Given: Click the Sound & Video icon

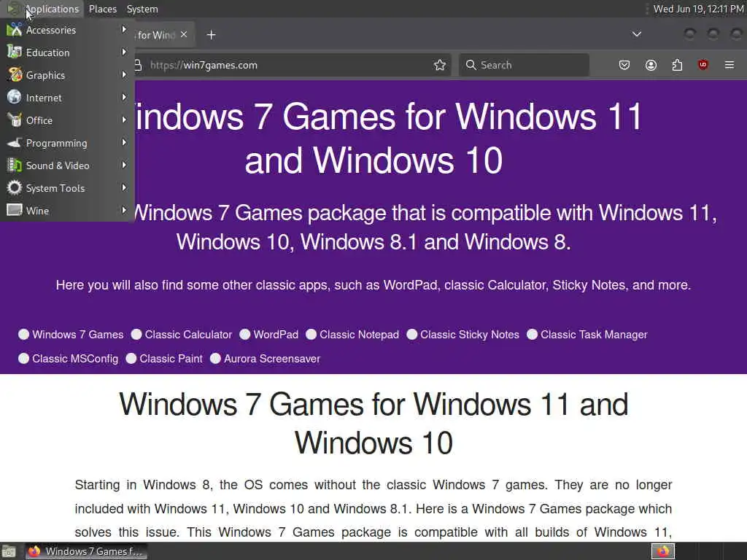Looking at the screenshot, I should 15,166.
